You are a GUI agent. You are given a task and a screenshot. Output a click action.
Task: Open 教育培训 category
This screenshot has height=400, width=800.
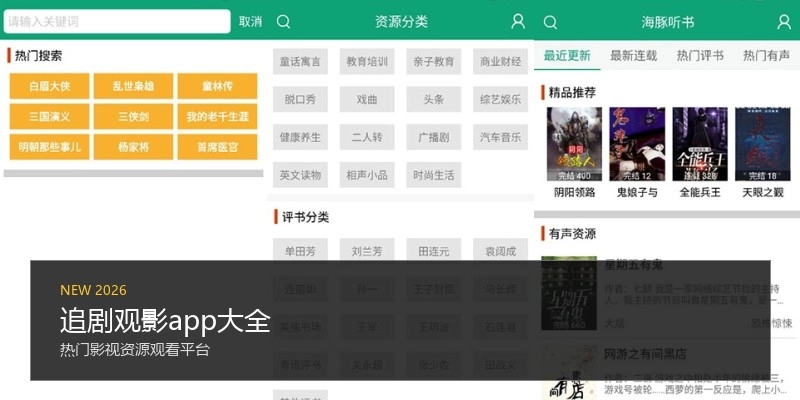point(367,62)
